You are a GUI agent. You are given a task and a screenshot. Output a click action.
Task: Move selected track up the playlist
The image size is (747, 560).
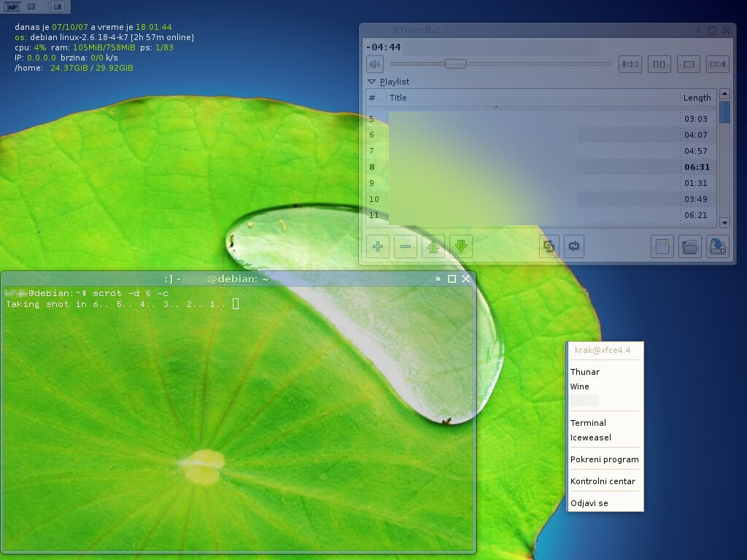[433, 246]
